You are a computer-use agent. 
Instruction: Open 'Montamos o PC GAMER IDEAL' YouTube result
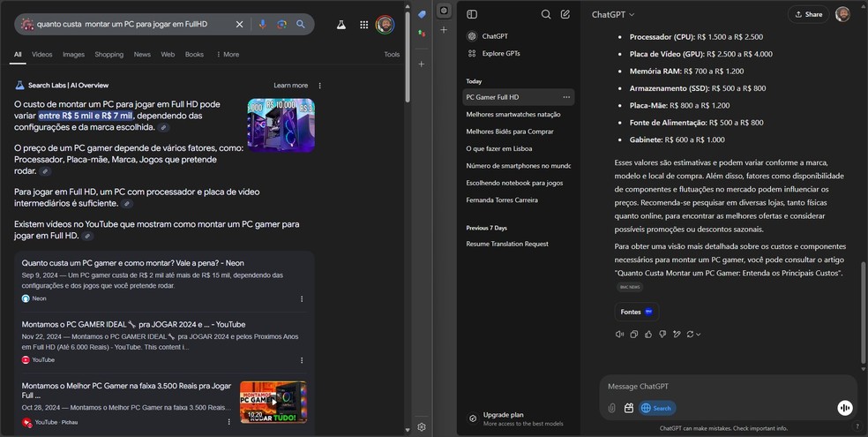click(x=133, y=325)
